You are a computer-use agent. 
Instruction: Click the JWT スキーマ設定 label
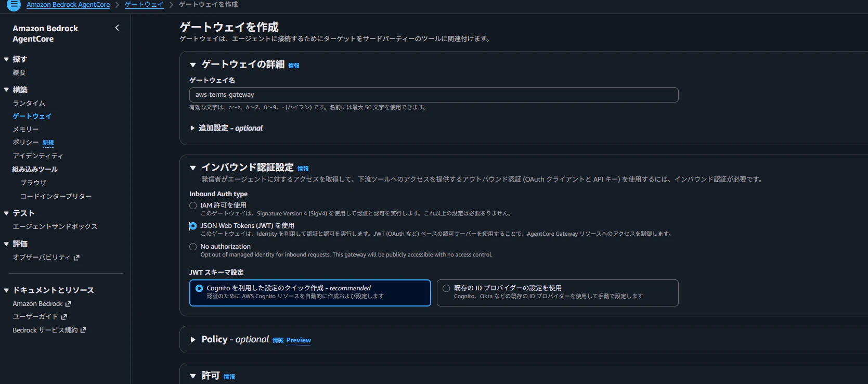216,273
